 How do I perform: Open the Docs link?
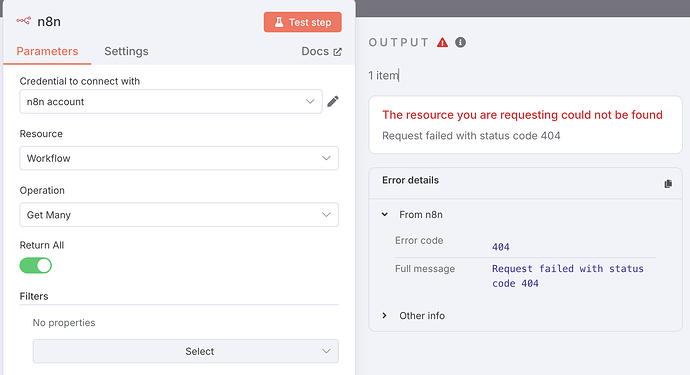[321, 51]
